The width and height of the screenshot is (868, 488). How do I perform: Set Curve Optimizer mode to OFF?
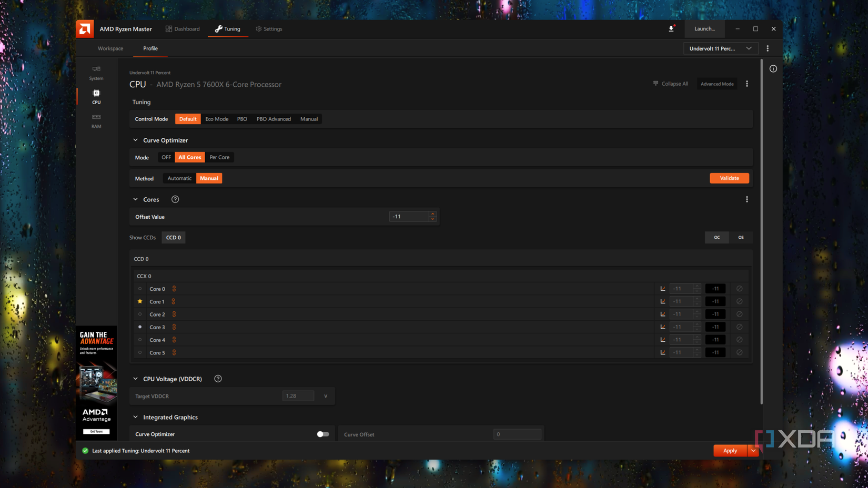coord(166,157)
